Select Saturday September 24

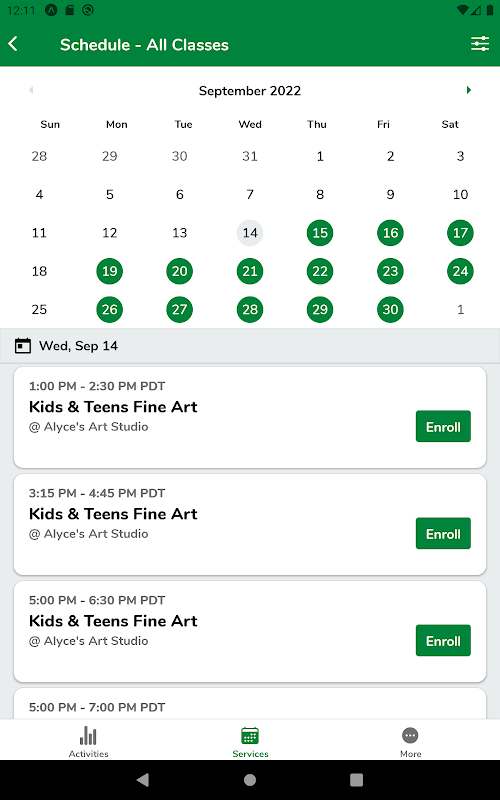460,271
